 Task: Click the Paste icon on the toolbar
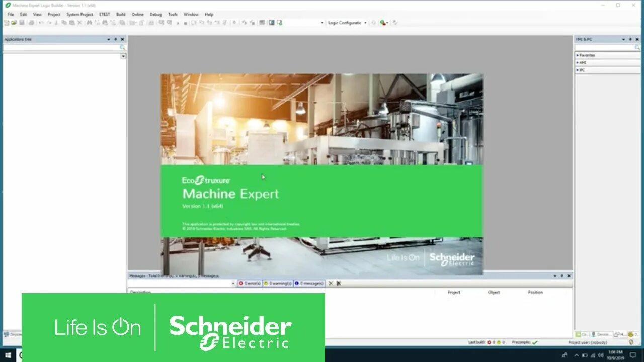click(72, 22)
